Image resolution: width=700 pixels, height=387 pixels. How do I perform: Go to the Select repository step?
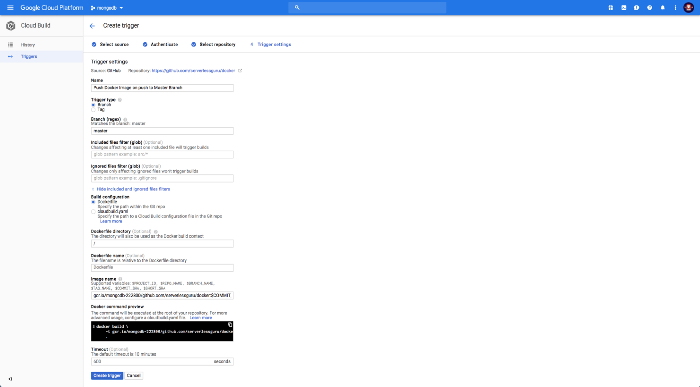coord(217,45)
